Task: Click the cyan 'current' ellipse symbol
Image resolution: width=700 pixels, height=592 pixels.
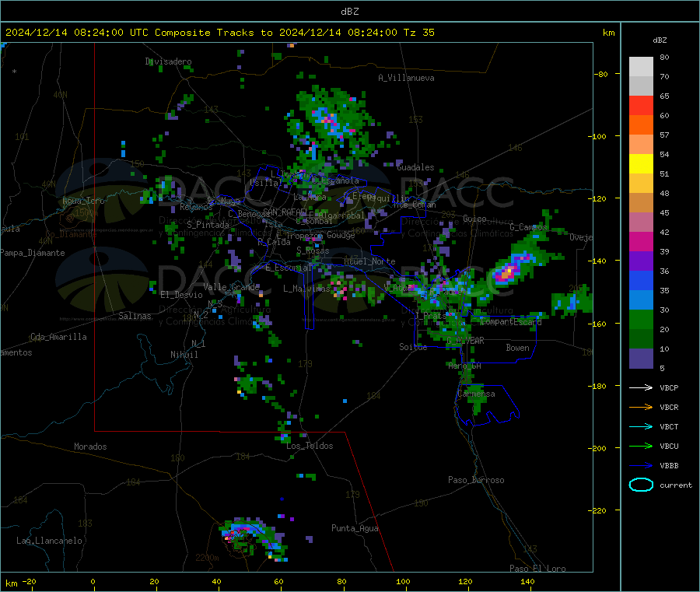Action: tap(641, 485)
